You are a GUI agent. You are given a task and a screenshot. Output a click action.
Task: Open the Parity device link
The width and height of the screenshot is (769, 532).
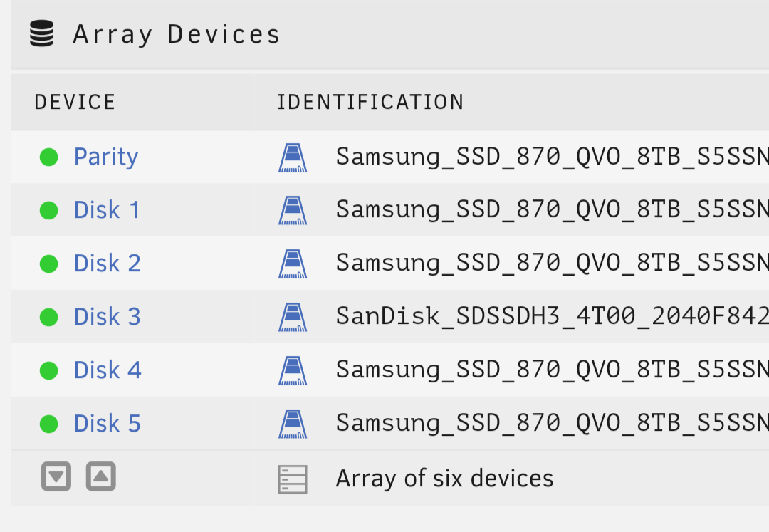click(106, 157)
